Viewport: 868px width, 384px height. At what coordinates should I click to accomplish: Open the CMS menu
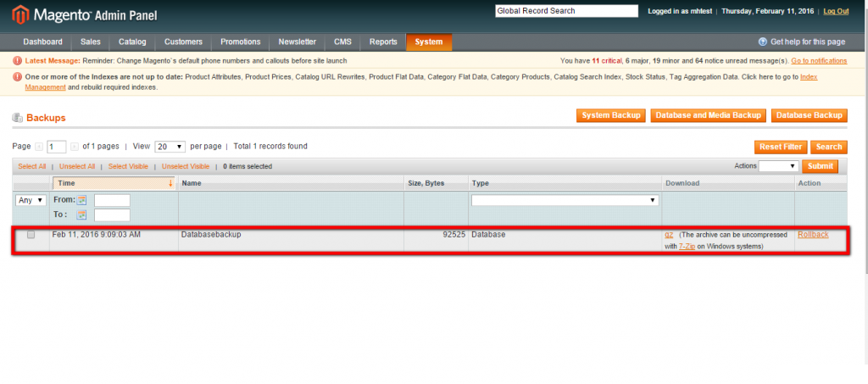[342, 42]
